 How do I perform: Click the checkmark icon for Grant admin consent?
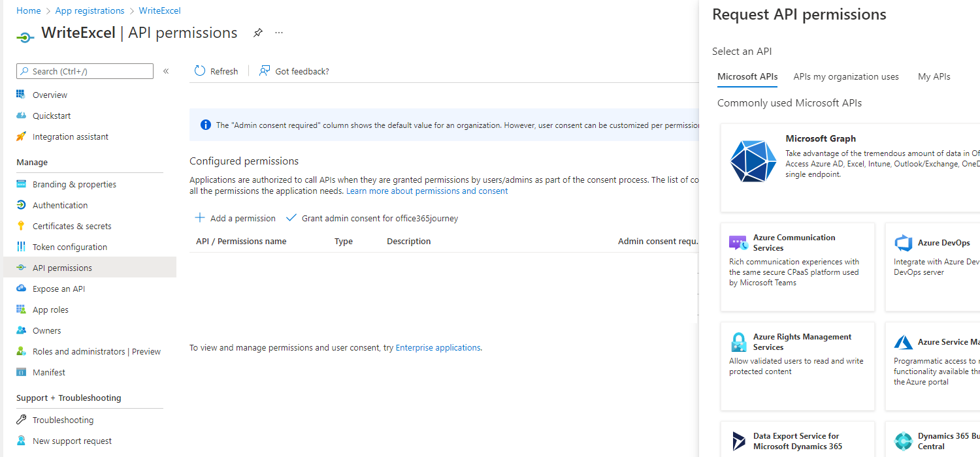click(x=291, y=218)
